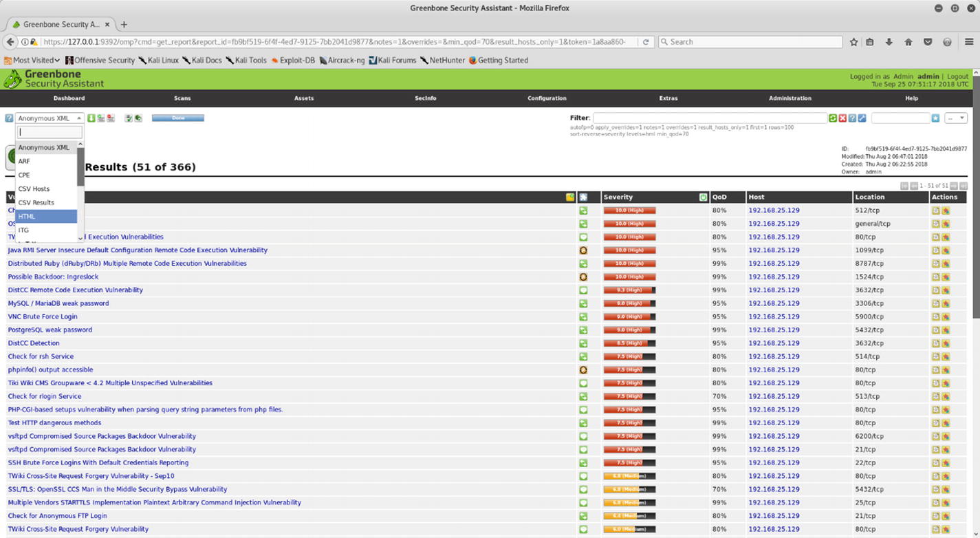Click the Firefox home icon
The height and width of the screenshot is (538, 980).
(x=908, y=42)
